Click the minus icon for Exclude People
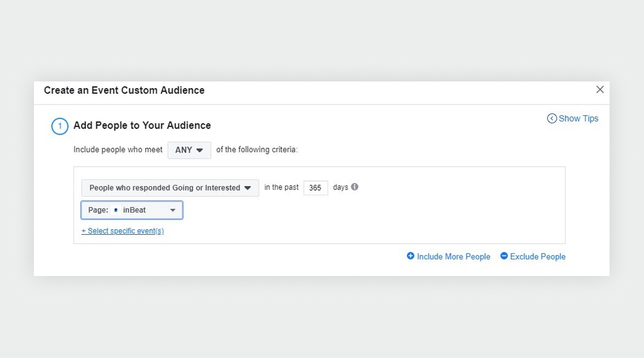Image resolution: width=644 pixels, height=358 pixels. click(x=504, y=256)
